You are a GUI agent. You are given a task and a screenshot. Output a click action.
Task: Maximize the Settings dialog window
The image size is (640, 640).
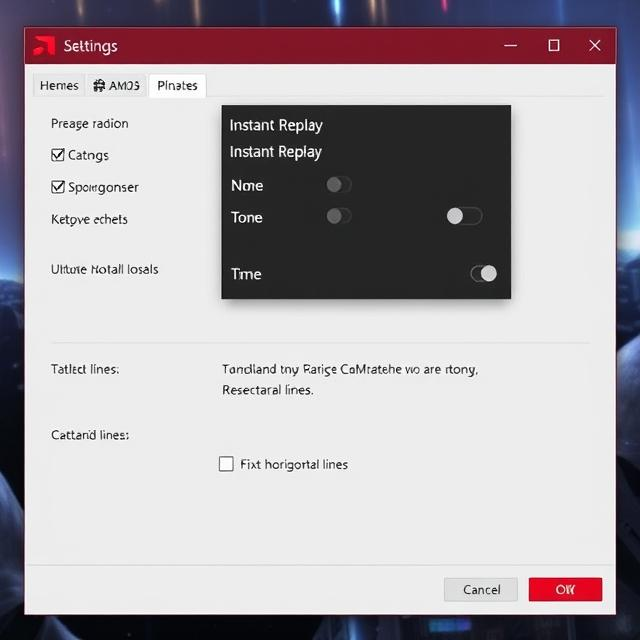pyautogui.click(x=554, y=46)
